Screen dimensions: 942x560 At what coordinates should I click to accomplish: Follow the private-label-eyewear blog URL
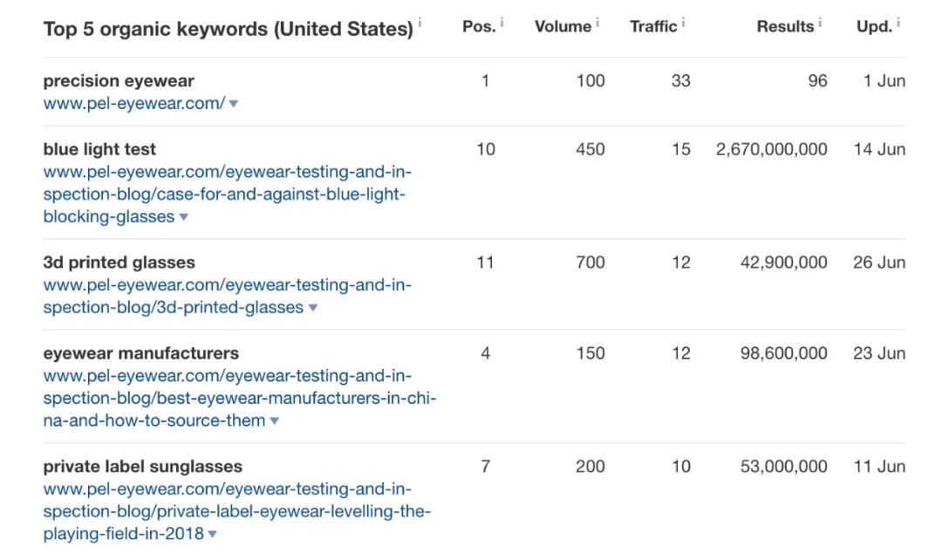[x=235, y=511]
